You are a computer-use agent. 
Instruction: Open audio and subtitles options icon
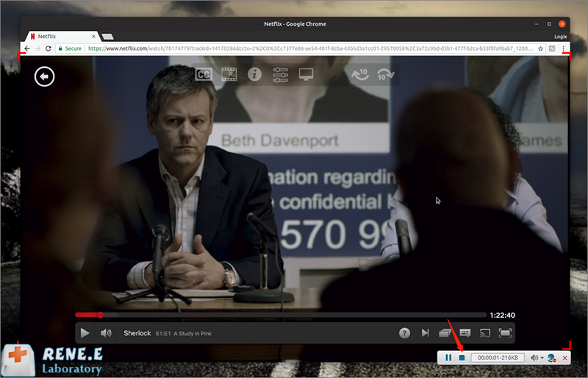coord(465,333)
